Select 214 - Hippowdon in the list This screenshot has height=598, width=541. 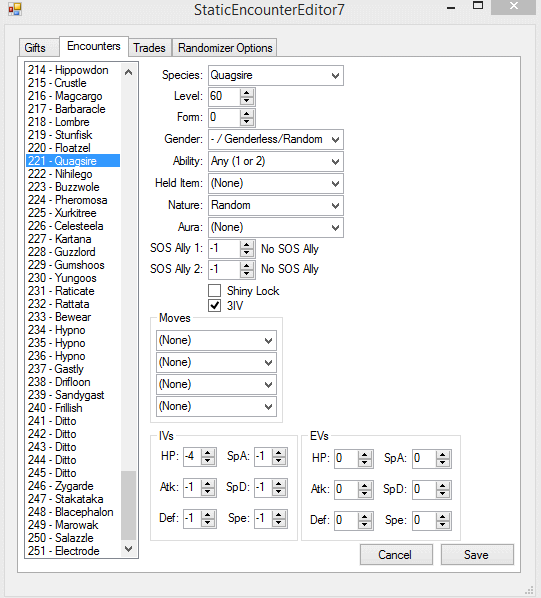point(73,70)
